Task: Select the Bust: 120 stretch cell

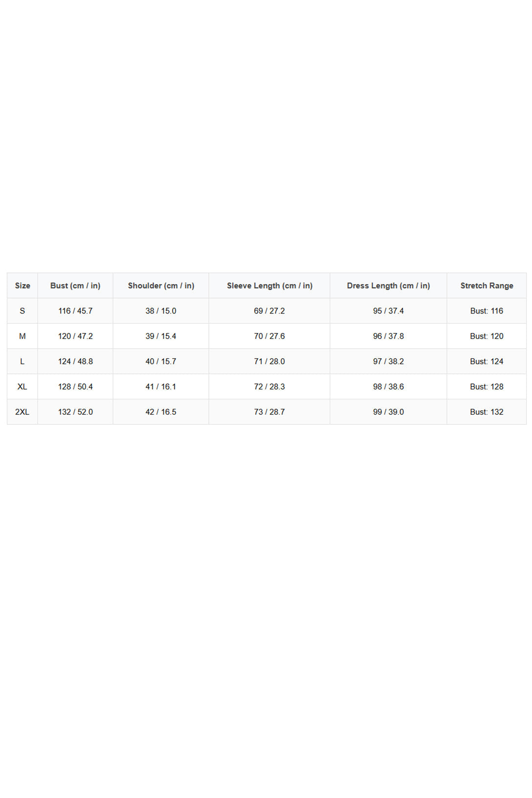Action: click(487, 336)
